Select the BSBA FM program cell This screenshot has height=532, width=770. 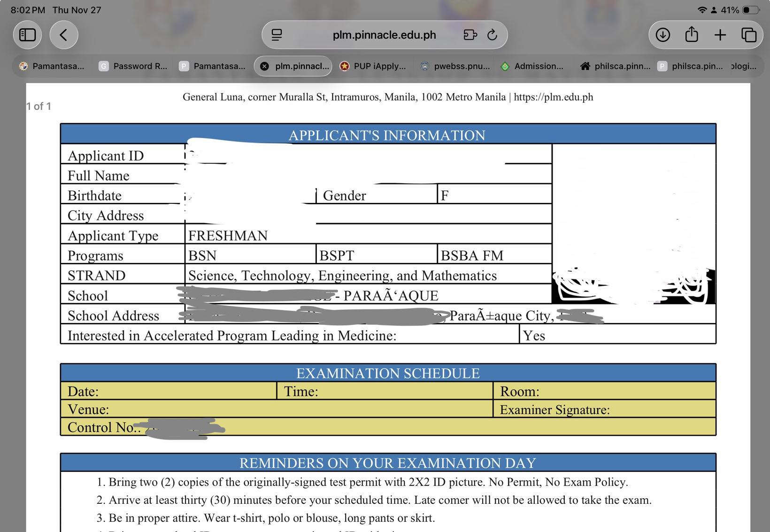click(x=494, y=254)
